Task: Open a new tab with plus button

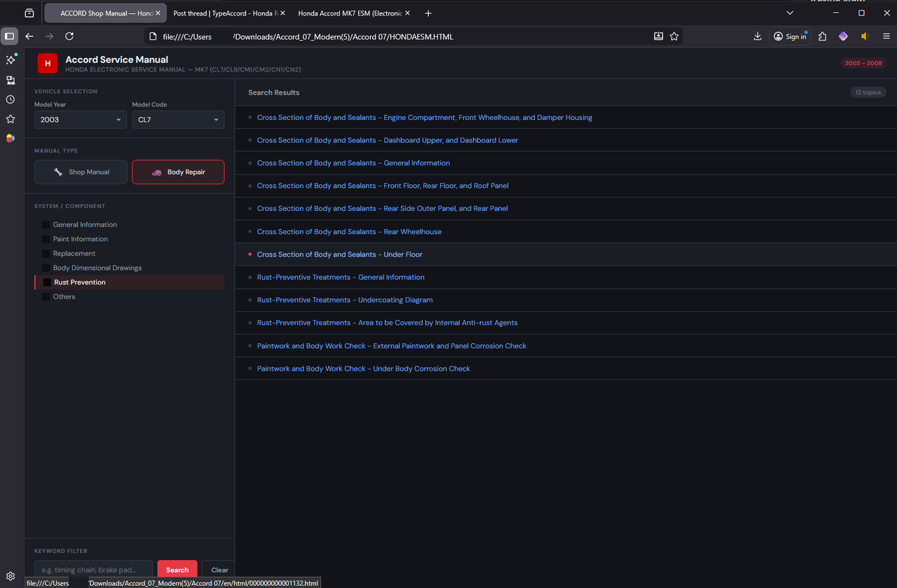Action: pos(428,13)
